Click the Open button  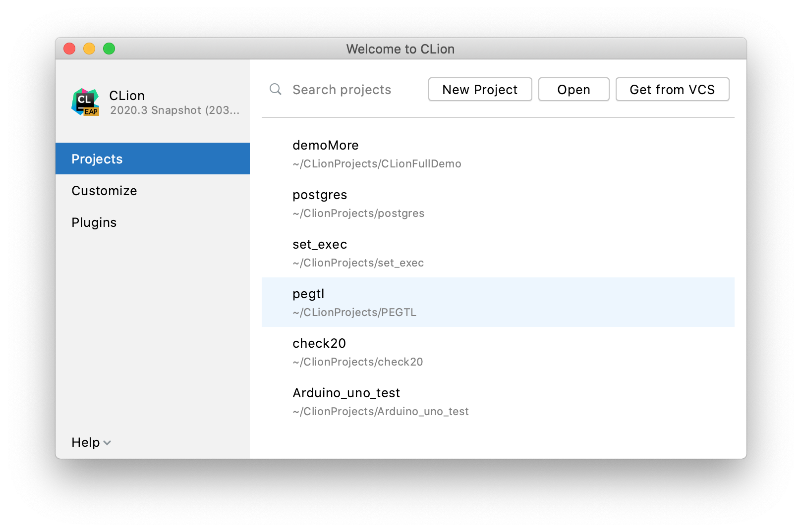[x=573, y=89]
